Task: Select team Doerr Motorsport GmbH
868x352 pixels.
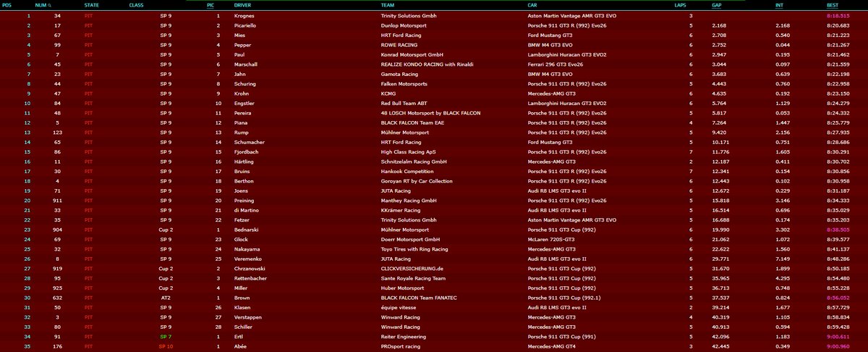Action: point(410,240)
